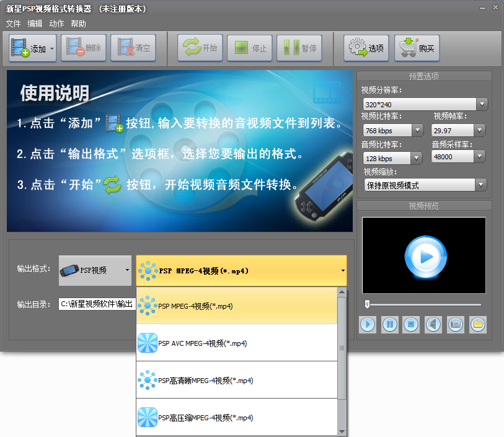
Task: Click the format list scrollbar thumb
Action: click(x=342, y=348)
